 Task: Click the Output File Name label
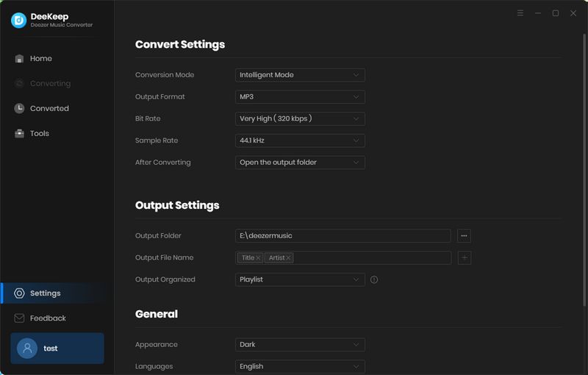pyautogui.click(x=164, y=257)
